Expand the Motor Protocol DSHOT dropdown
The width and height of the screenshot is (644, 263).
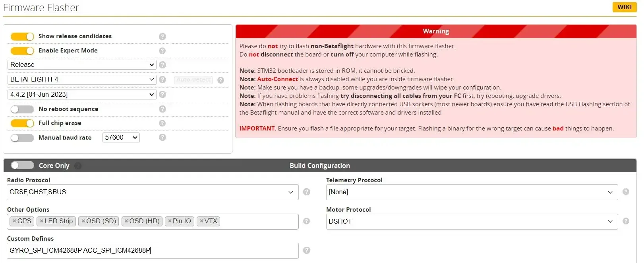472,222
